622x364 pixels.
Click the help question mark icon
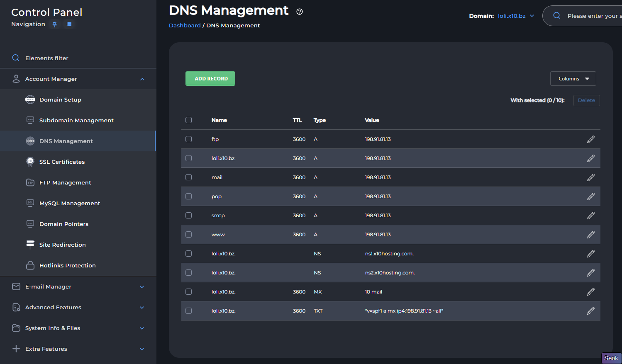300,12
